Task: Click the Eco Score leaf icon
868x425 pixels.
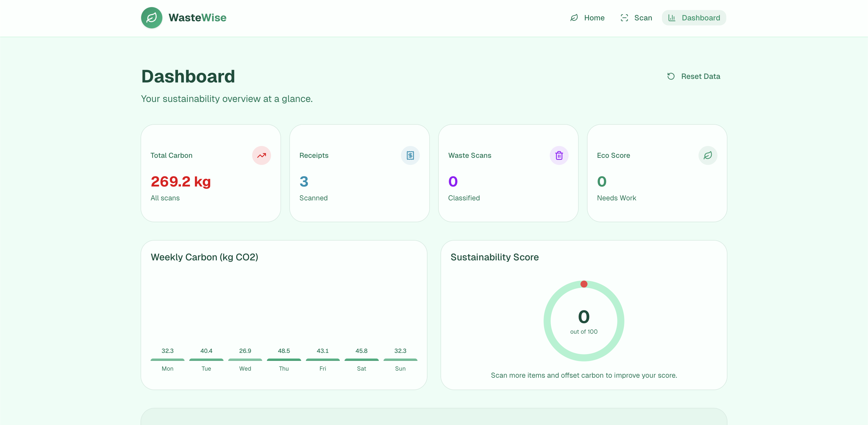Action: pos(708,155)
